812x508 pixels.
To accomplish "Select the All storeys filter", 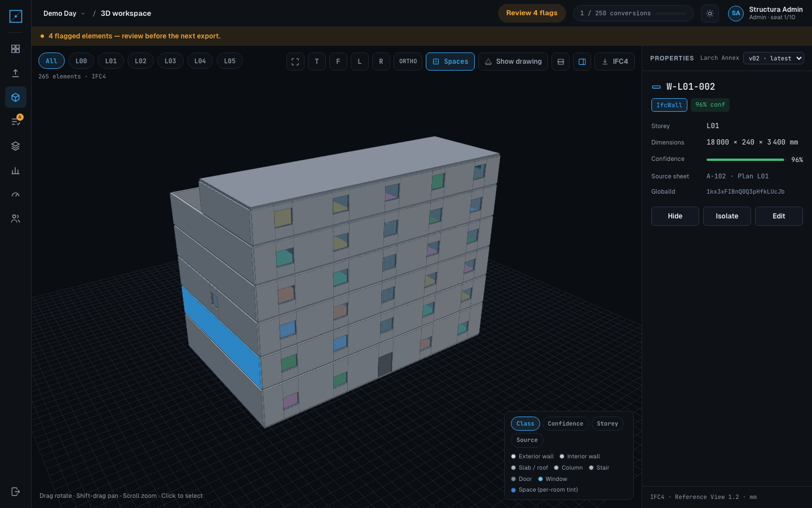I will tap(51, 61).
